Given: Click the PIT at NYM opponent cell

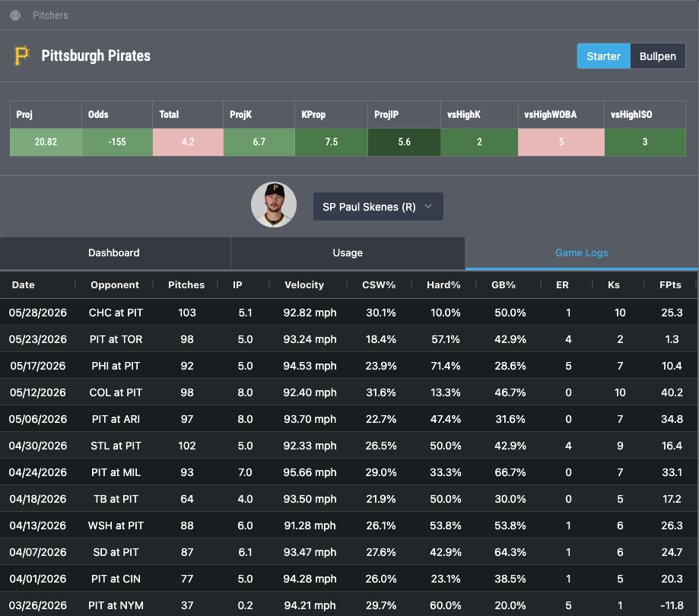Looking at the screenshot, I should (116, 605).
